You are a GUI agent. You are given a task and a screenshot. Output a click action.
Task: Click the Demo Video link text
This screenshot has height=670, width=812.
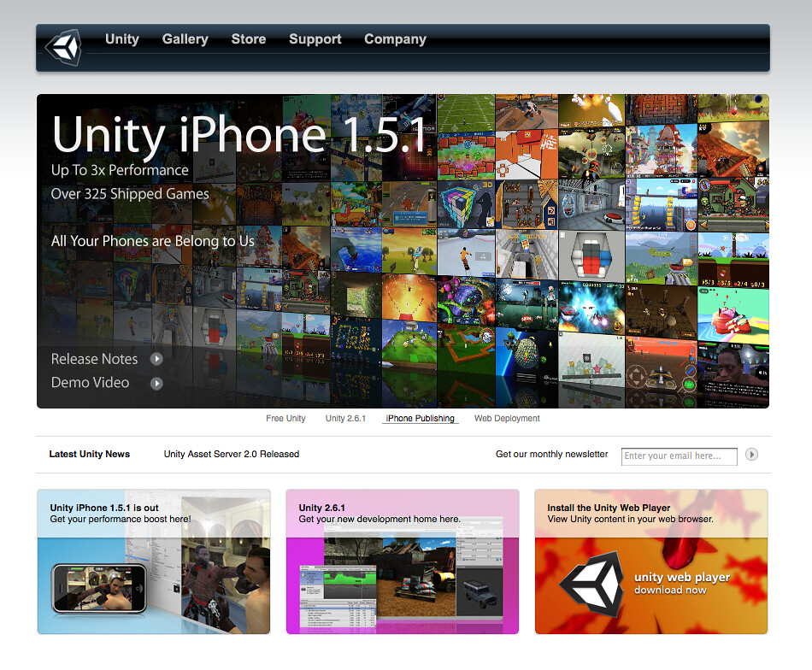click(x=90, y=383)
